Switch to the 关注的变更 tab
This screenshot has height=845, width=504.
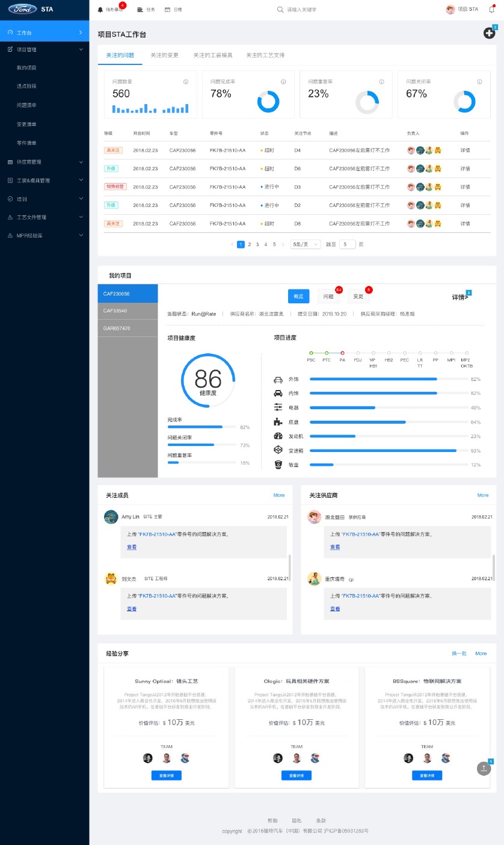[x=164, y=55]
